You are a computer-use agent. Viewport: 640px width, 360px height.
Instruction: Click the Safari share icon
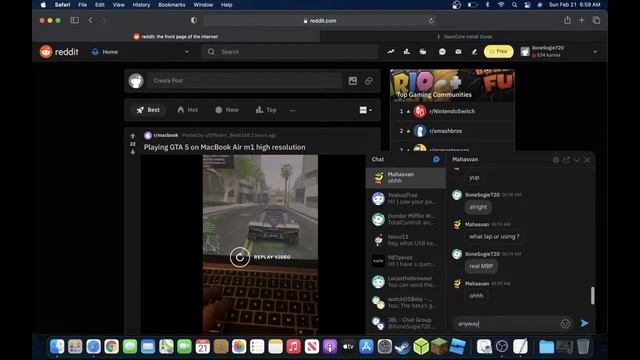tap(567, 20)
